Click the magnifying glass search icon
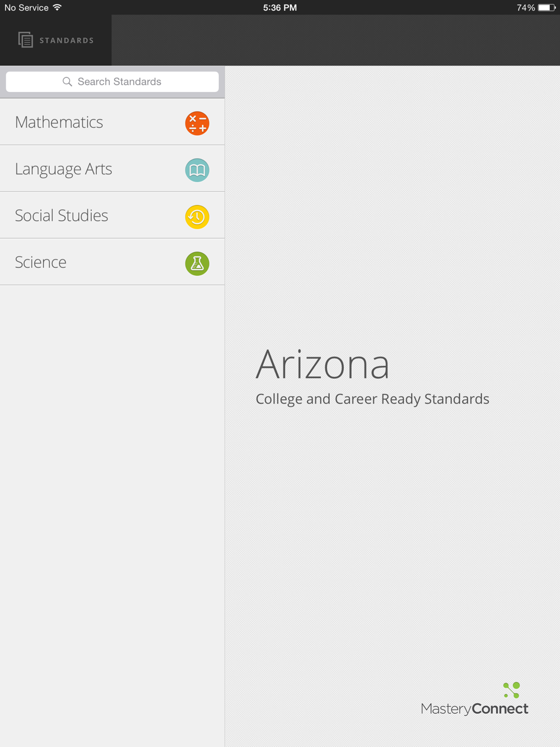This screenshot has height=747, width=560. pyautogui.click(x=67, y=82)
